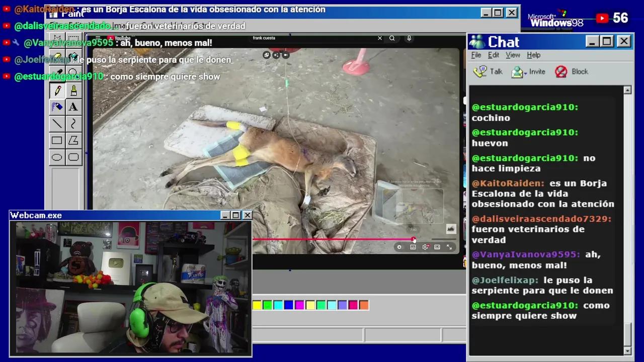The width and height of the screenshot is (644, 362).
Task: Open YouTube player settings gear
Action: pyautogui.click(x=425, y=247)
